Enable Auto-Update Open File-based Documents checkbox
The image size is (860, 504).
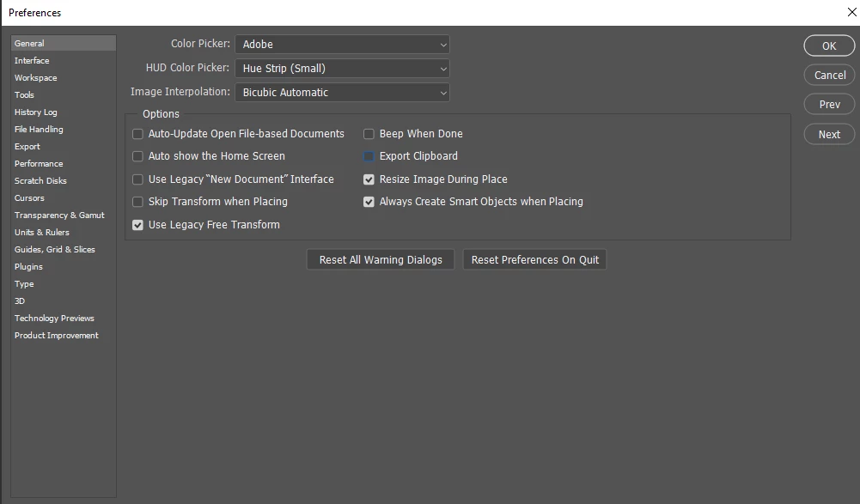tap(137, 134)
